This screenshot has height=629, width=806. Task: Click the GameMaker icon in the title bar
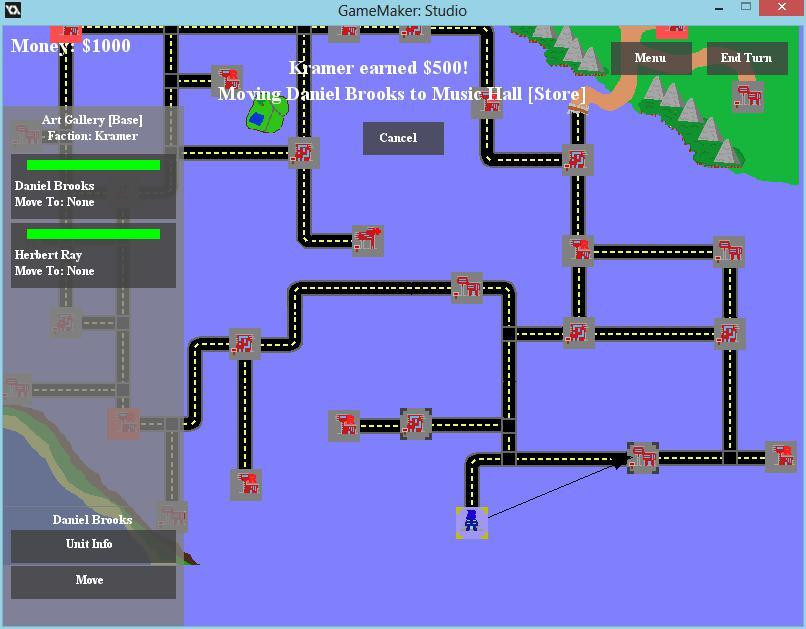(12, 10)
